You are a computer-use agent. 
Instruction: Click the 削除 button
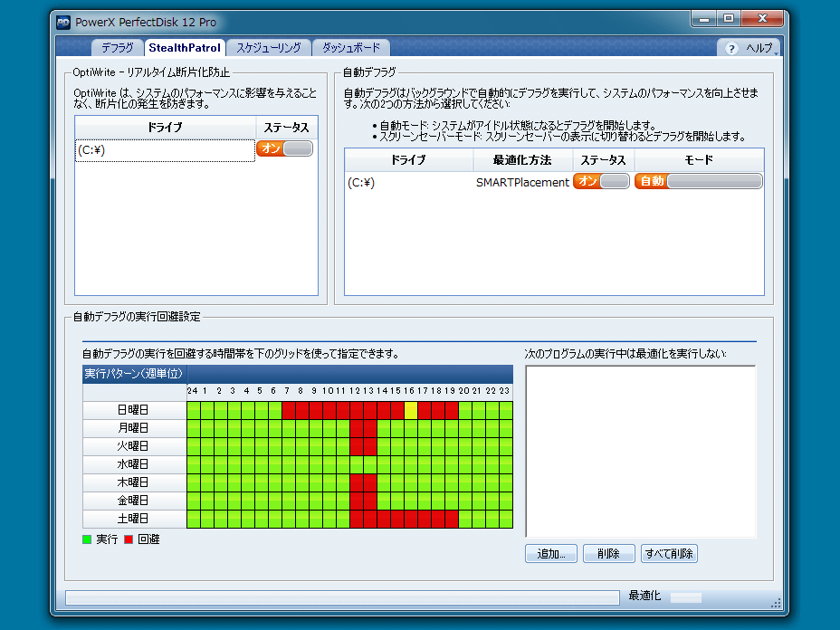point(608,553)
